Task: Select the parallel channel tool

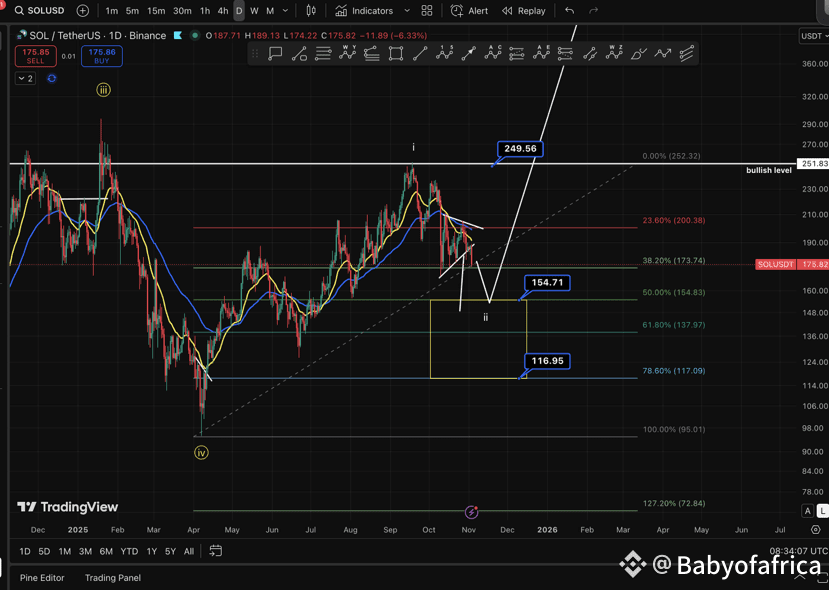Action: [x=687, y=53]
